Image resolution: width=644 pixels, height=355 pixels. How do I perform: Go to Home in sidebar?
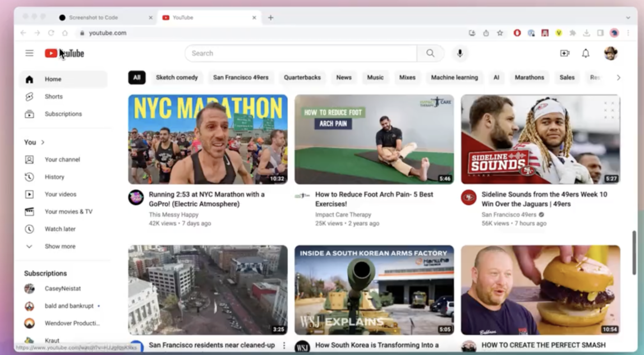click(x=63, y=79)
